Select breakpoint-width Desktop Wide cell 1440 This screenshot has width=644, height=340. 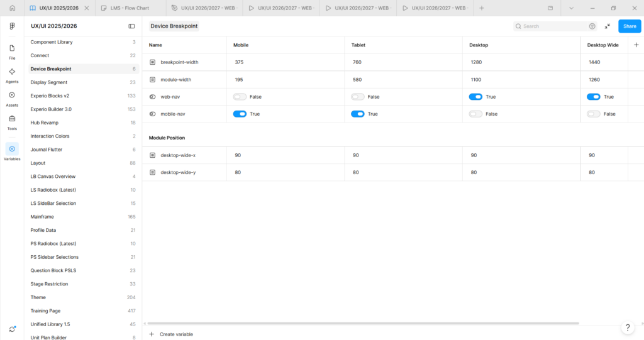click(604, 62)
